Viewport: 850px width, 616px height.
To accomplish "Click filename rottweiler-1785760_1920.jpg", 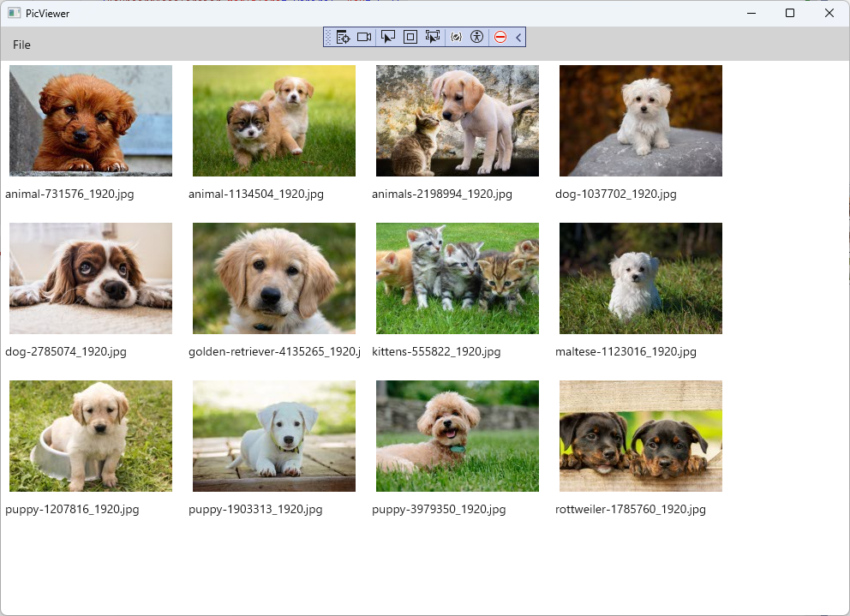I will click(631, 510).
